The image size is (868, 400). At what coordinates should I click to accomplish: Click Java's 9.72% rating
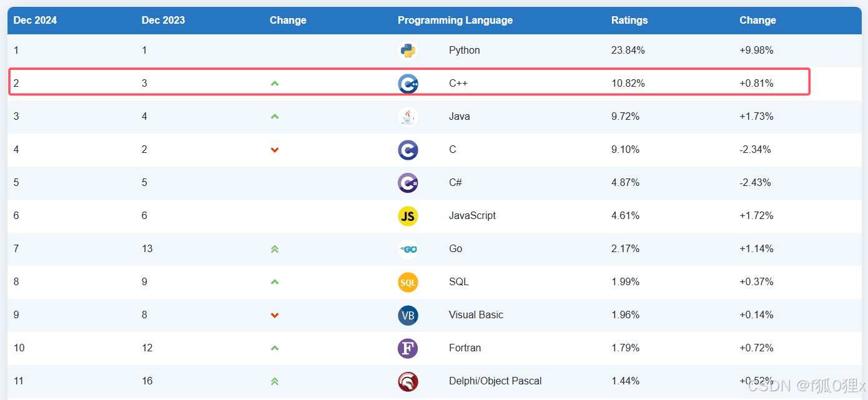(626, 116)
